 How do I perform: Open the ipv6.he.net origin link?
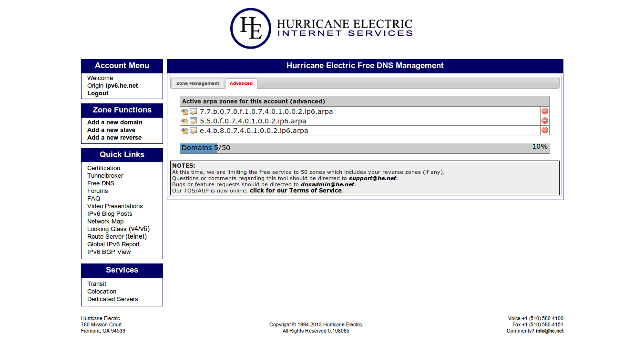[x=122, y=86]
